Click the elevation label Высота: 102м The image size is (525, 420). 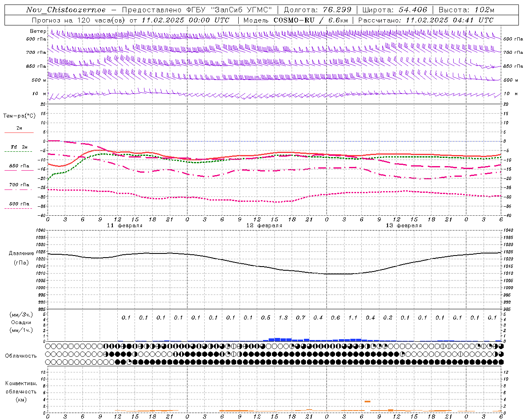pos(466,10)
